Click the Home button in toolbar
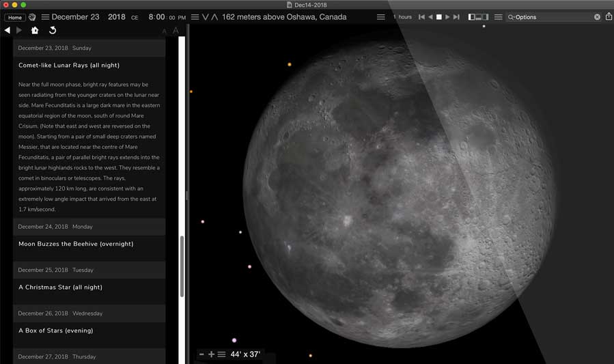The image size is (614, 364). click(15, 17)
